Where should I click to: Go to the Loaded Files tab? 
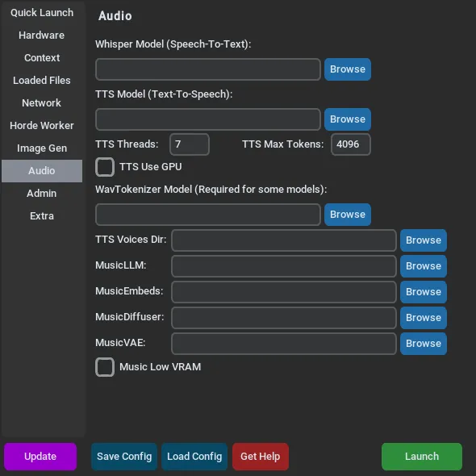pos(42,81)
